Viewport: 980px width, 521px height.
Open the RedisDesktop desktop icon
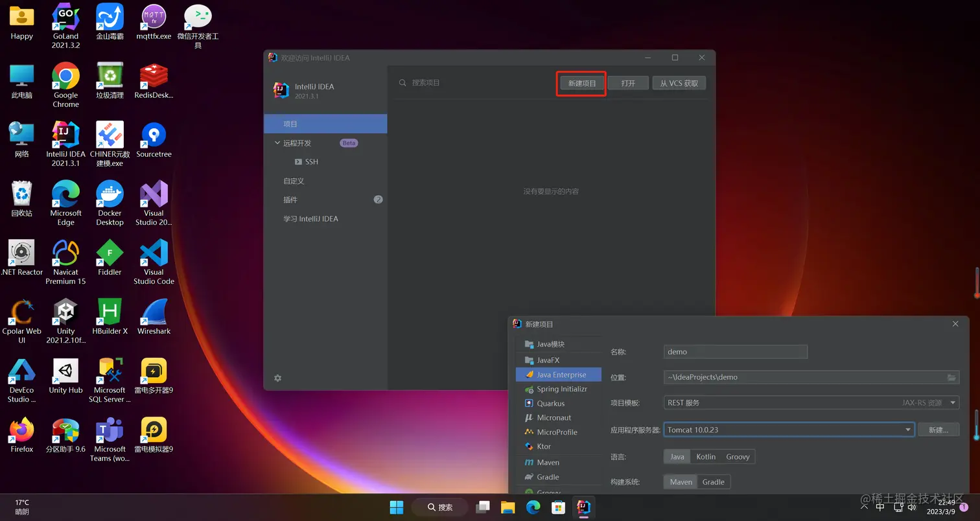click(x=154, y=81)
